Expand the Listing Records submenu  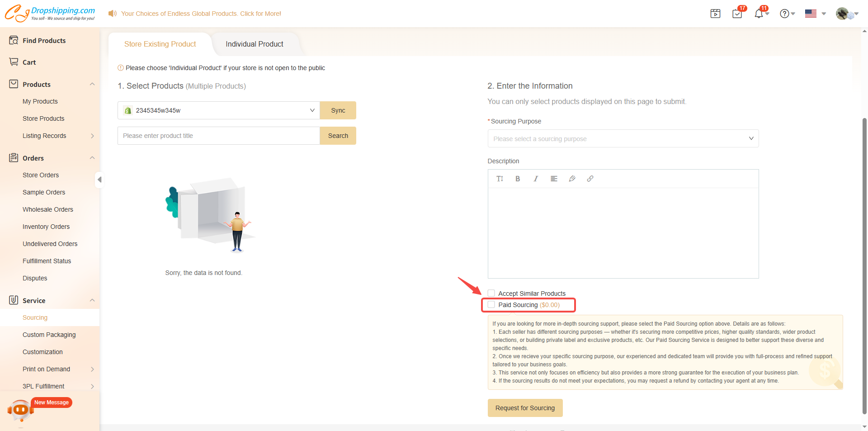tap(92, 136)
